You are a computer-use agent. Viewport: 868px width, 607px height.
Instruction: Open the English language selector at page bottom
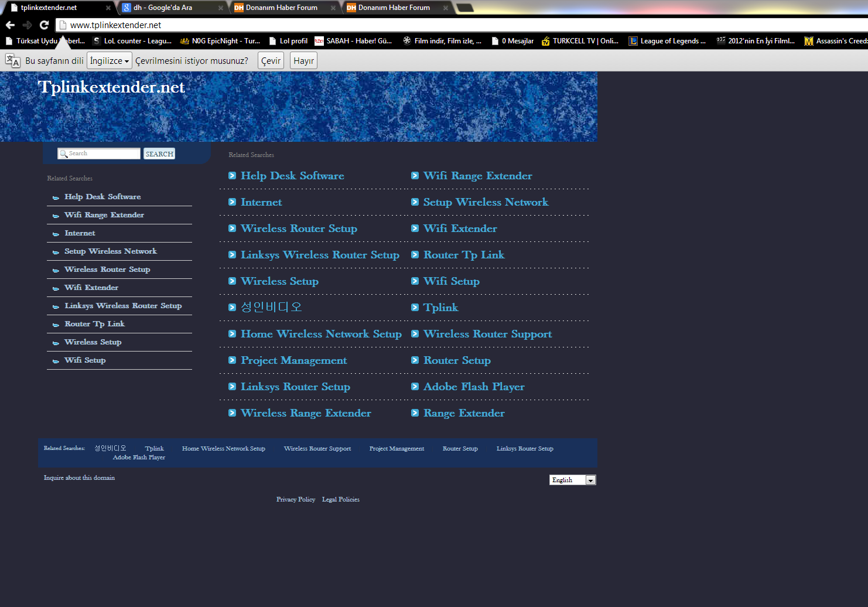tap(572, 480)
